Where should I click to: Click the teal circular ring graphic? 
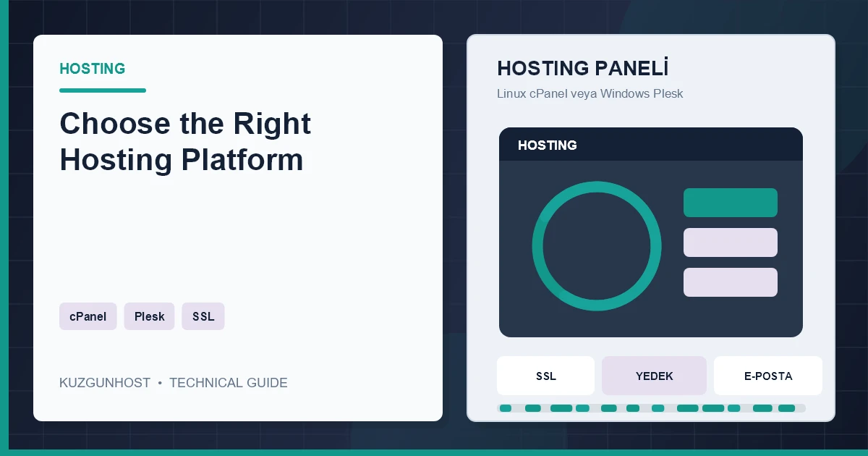[x=597, y=246]
